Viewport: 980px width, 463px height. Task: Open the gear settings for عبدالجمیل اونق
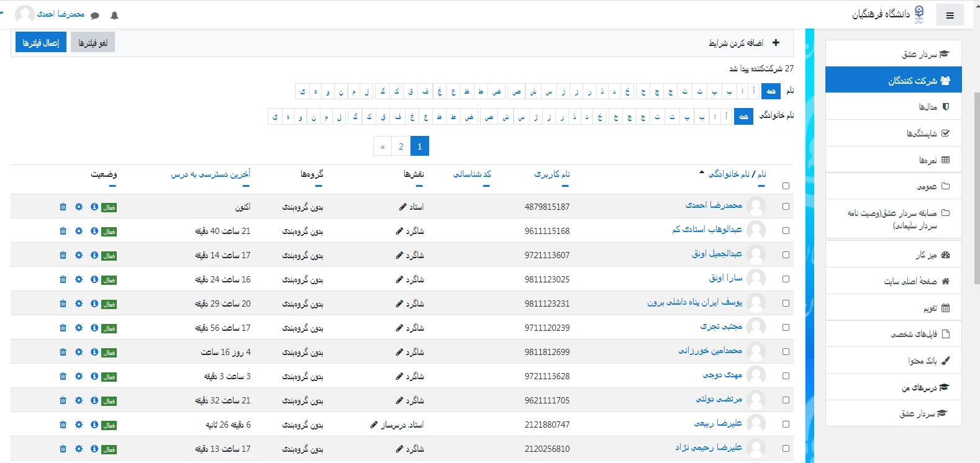click(x=79, y=255)
